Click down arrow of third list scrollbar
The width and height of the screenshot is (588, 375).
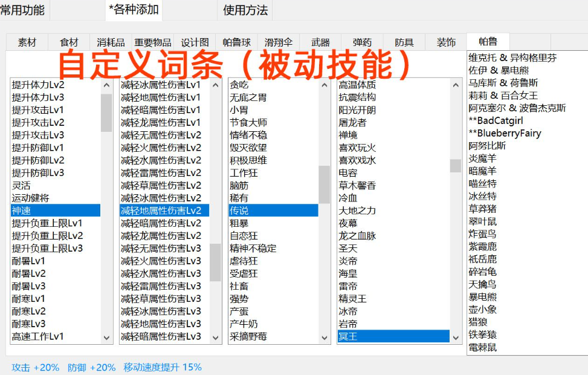[324, 338]
